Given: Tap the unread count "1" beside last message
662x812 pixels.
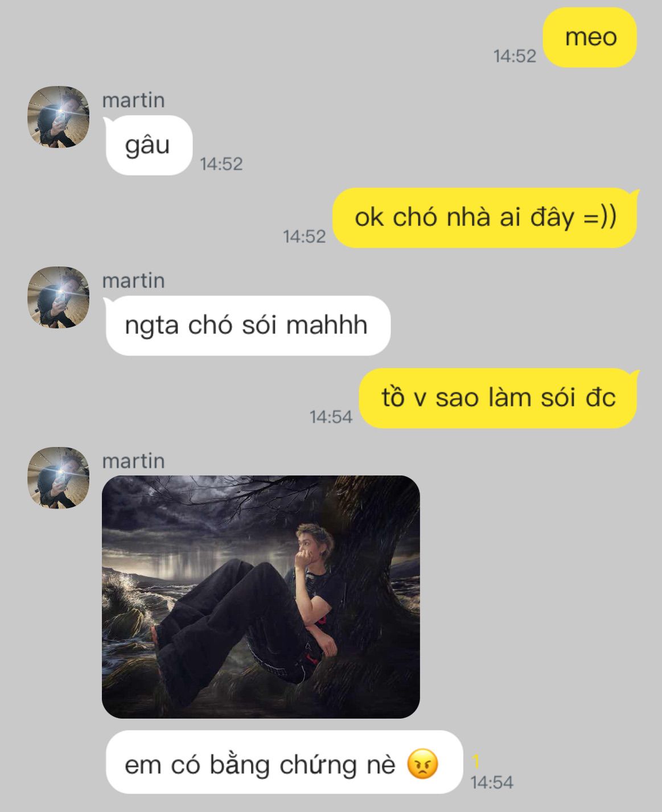Looking at the screenshot, I should tap(476, 761).
